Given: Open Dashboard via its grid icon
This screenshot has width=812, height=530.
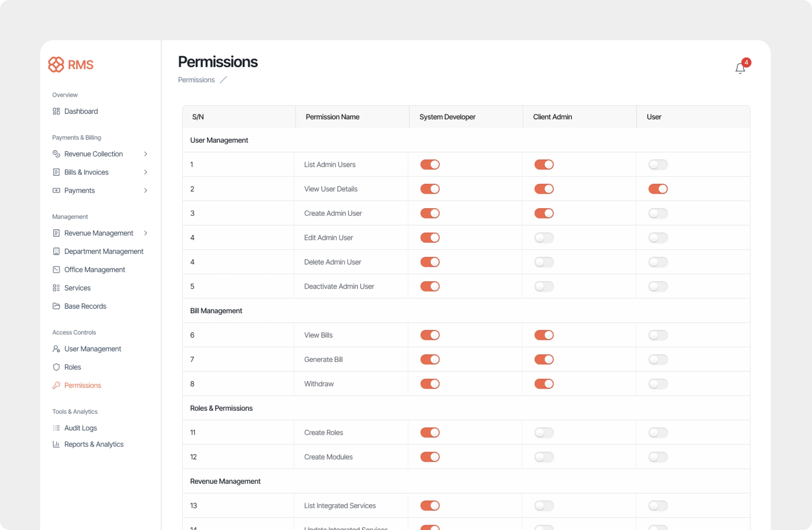Looking at the screenshot, I should point(56,111).
